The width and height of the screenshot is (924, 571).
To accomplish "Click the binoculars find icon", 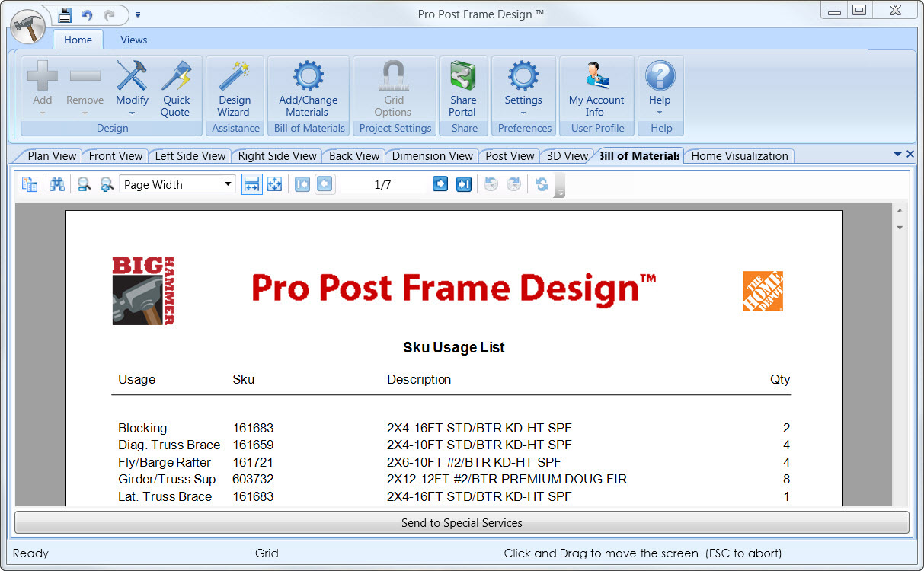I will [x=57, y=184].
